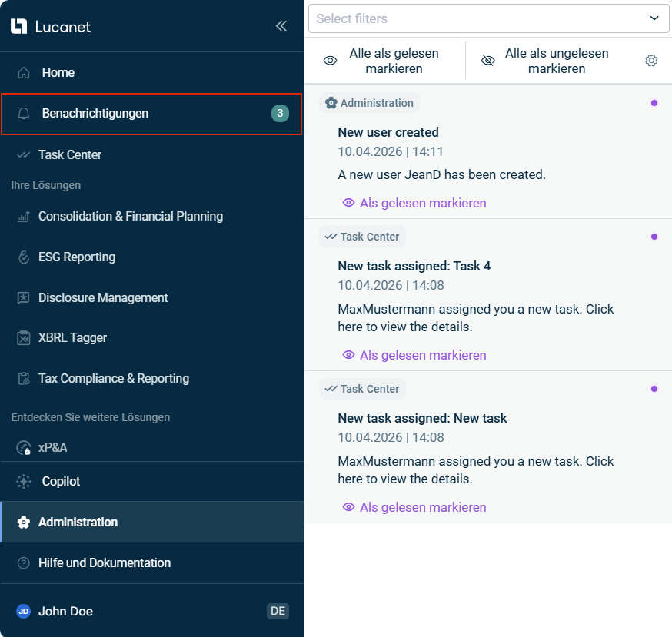Click the Home house icon
Viewport: 672px width, 637px height.
(24, 73)
